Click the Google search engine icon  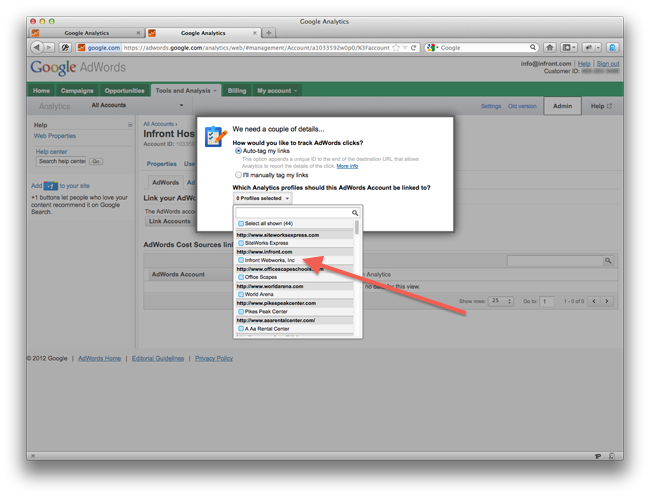(431, 48)
